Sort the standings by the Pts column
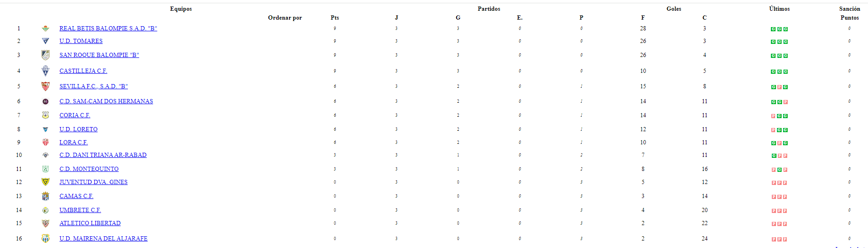This screenshot has width=868, height=248. (x=335, y=18)
